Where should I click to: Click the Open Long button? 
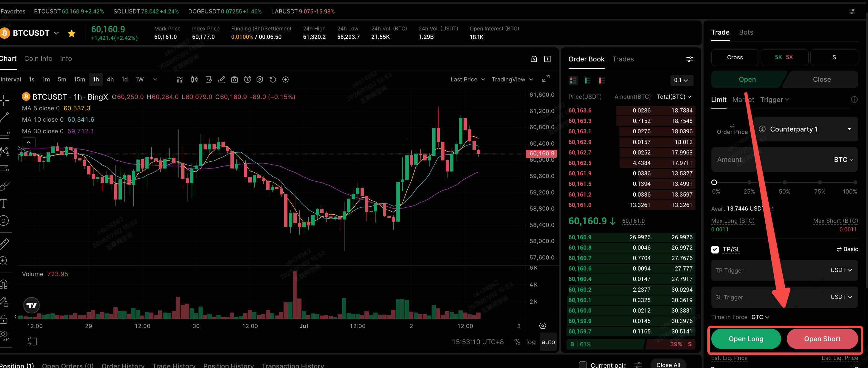pyautogui.click(x=746, y=339)
